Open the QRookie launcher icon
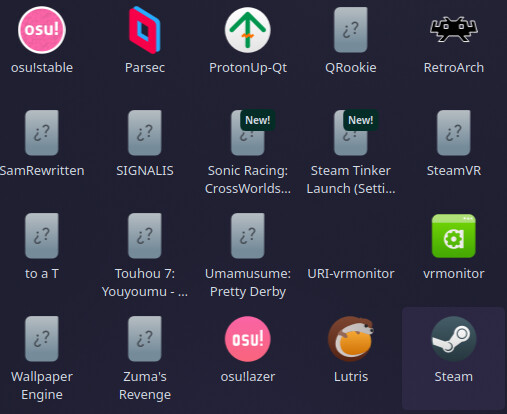Viewport: 507px width, 414px height. point(351,30)
